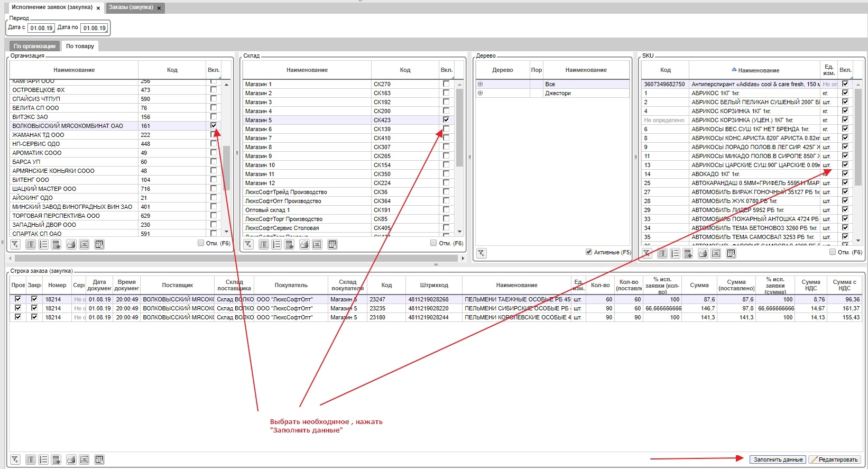Click the print icon in Склад panel toolbar

pos(304,244)
